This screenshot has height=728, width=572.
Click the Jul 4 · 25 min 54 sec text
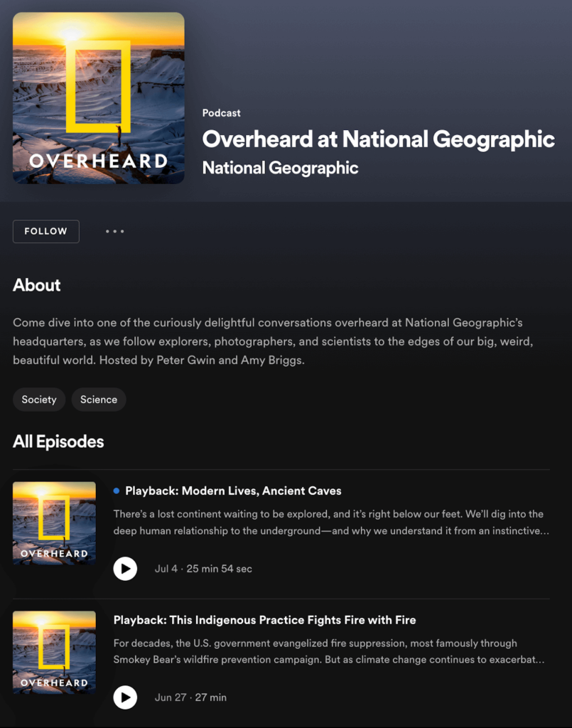coord(203,569)
